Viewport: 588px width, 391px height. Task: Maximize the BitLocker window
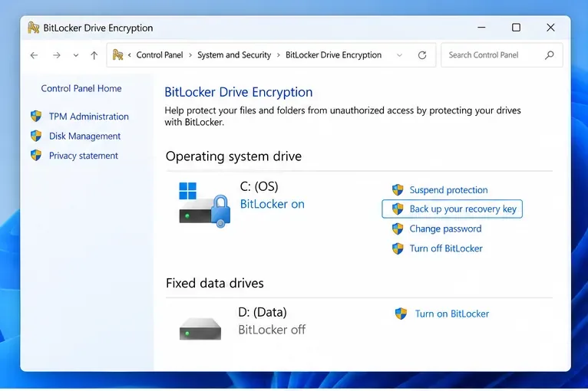point(516,28)
